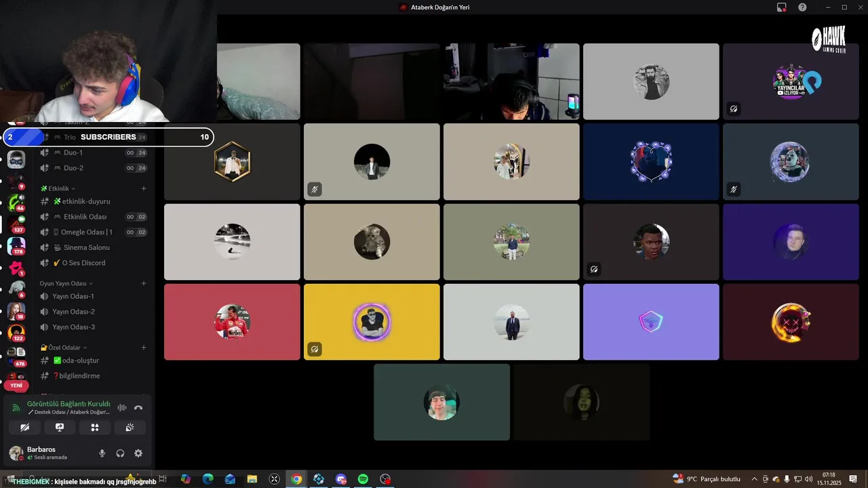
Task: Disconnect from the voice call
Action: click(138, 407)
